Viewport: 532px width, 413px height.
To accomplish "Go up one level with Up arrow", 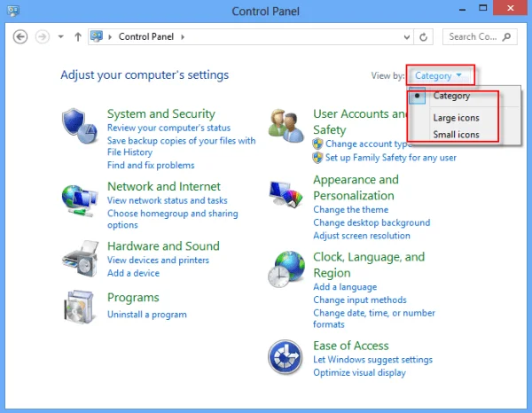I will [78, 36].
